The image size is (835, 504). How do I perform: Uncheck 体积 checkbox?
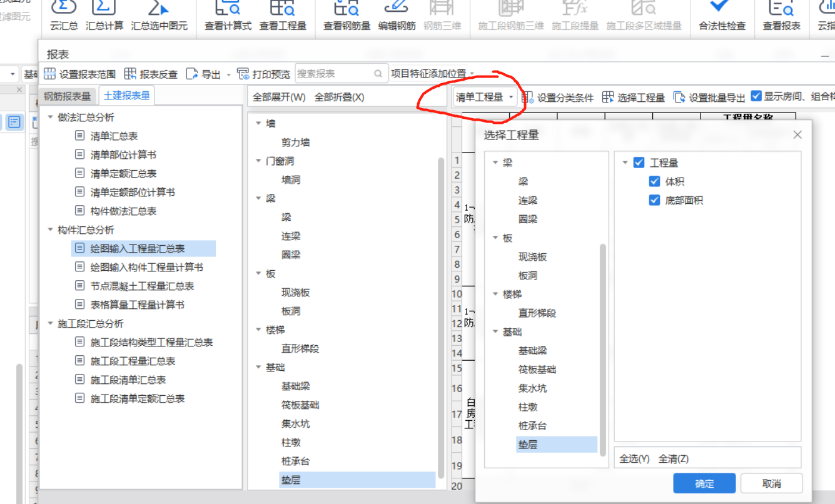[x=654, y=181]
